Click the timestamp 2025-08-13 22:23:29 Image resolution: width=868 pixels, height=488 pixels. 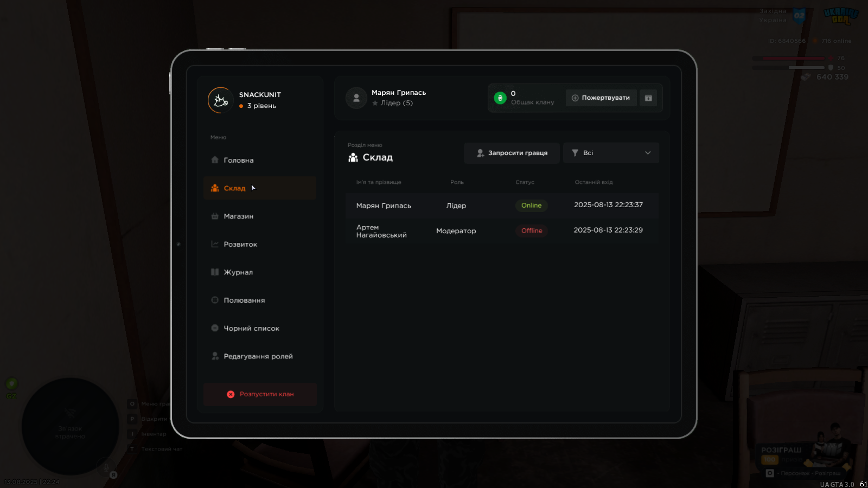coord(608,230)
